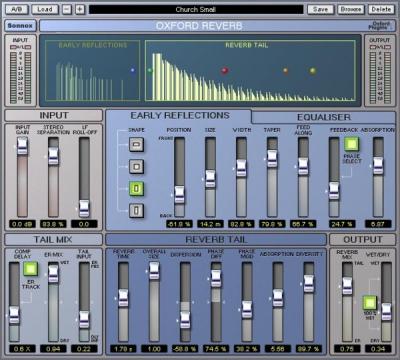Click the yellow dot in Reverb Tail display

[x=312, y=70]
